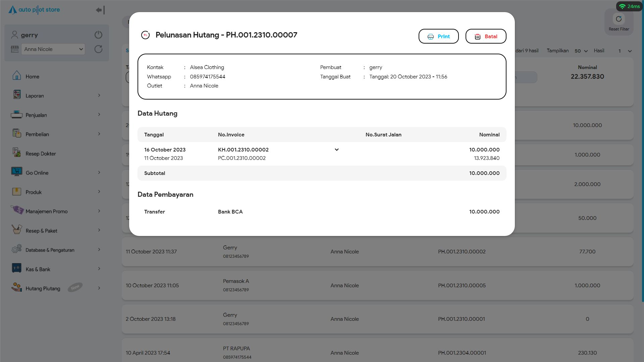Click the Batal cancel button

tap(486, 36)
